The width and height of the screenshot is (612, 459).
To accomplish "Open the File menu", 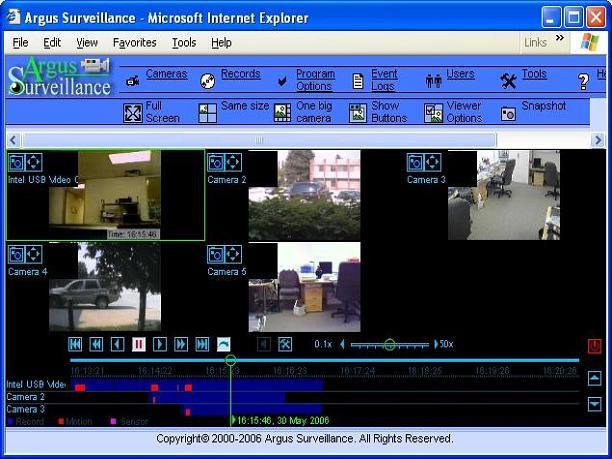I will tap(20, 43).
